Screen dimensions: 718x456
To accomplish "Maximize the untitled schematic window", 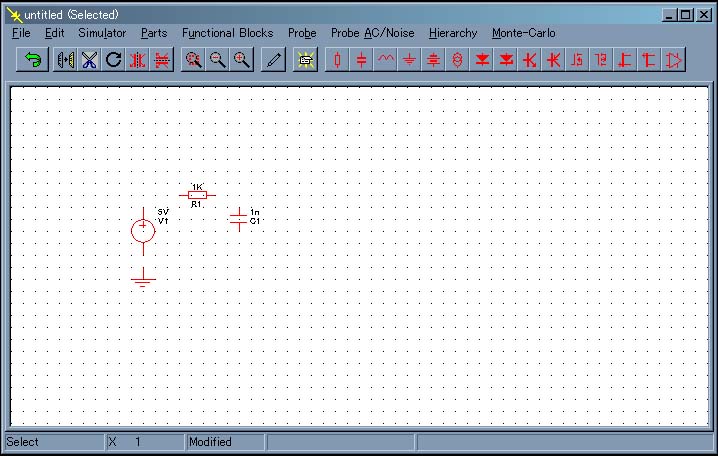I will point(686,15).
